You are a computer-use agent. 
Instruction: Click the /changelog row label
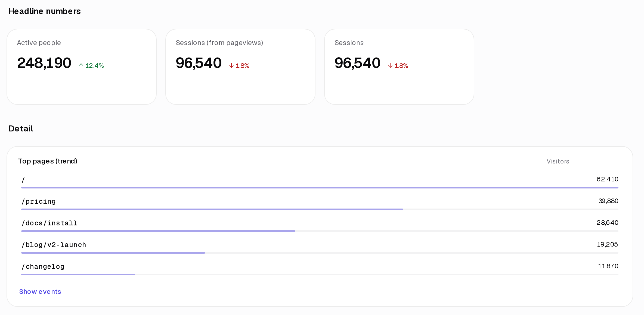(x=43, y=267)
